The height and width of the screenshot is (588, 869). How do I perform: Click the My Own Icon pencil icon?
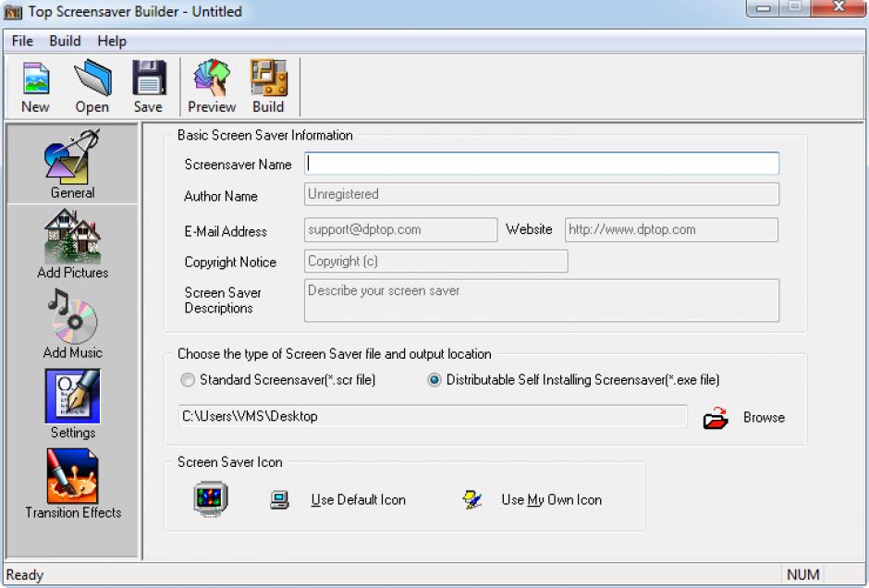coord(471,500)
